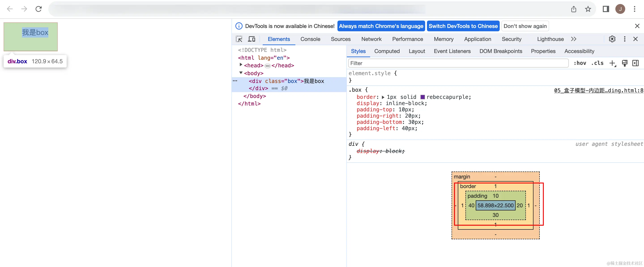This screenshot has width=644, height=267.
Task: Open the Computed styles tab
Action: pos(387,51)
